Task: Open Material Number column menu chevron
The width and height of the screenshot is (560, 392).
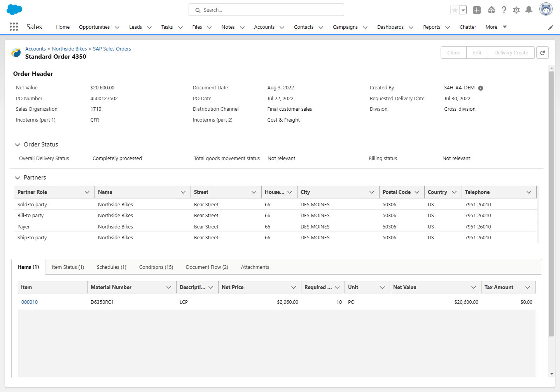Action: point(169,287)
